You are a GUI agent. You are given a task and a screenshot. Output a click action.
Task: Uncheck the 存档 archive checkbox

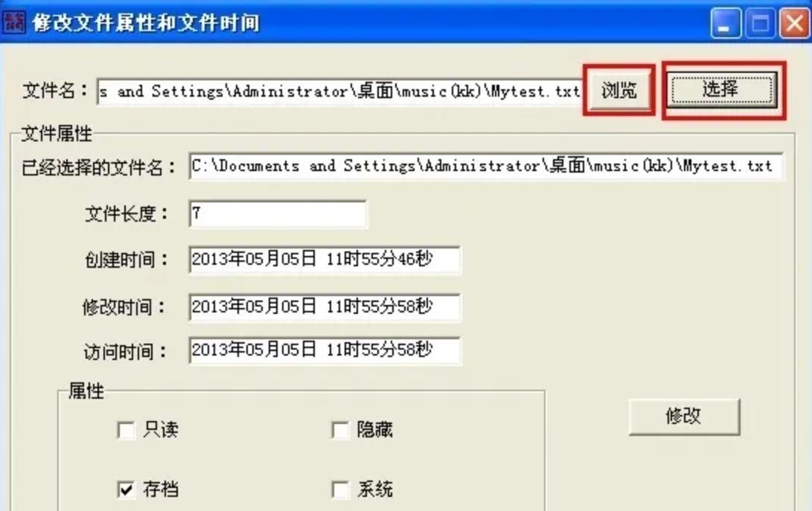tap(127, 489)
